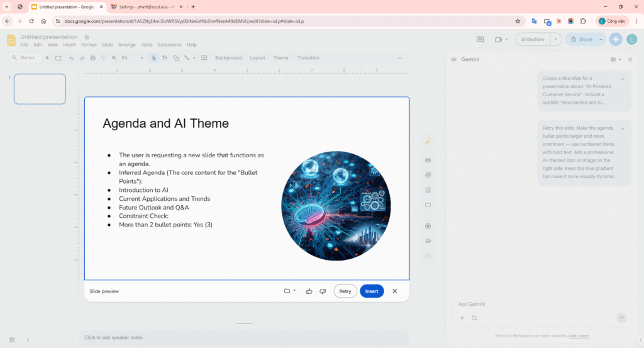Click the Layout toolbar button

[x=257, y=58]
